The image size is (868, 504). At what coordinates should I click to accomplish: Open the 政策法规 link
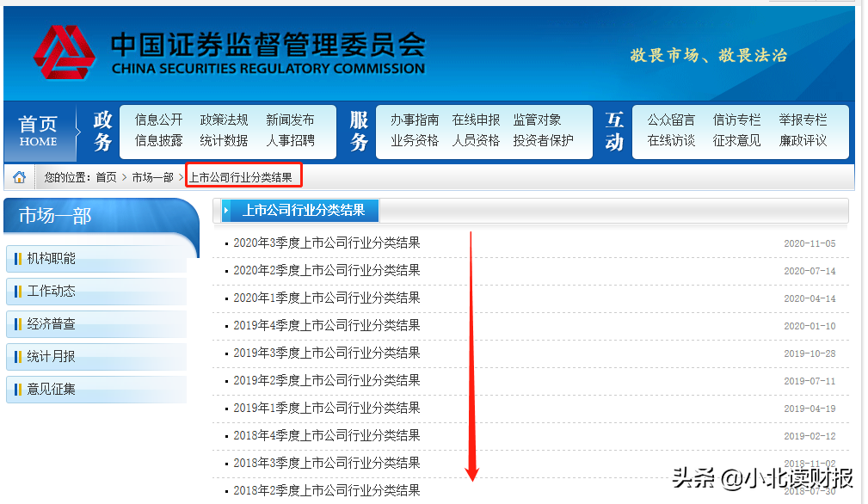(225, 120)
